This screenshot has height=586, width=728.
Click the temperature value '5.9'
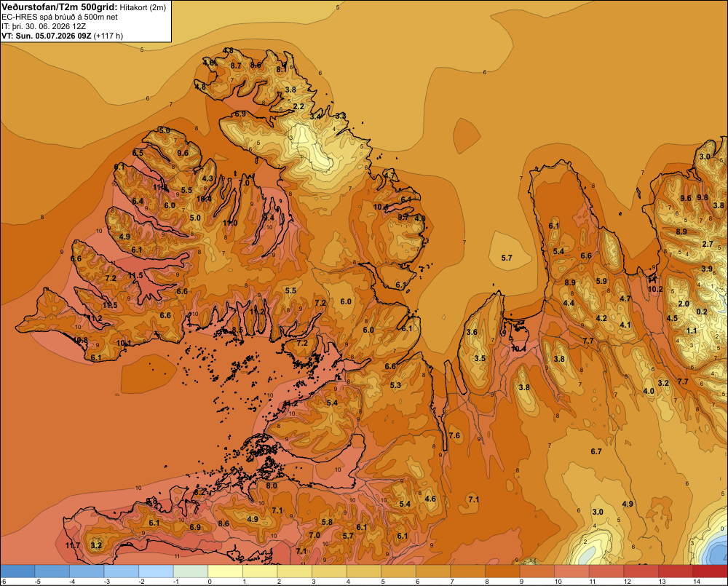(601, 281)
